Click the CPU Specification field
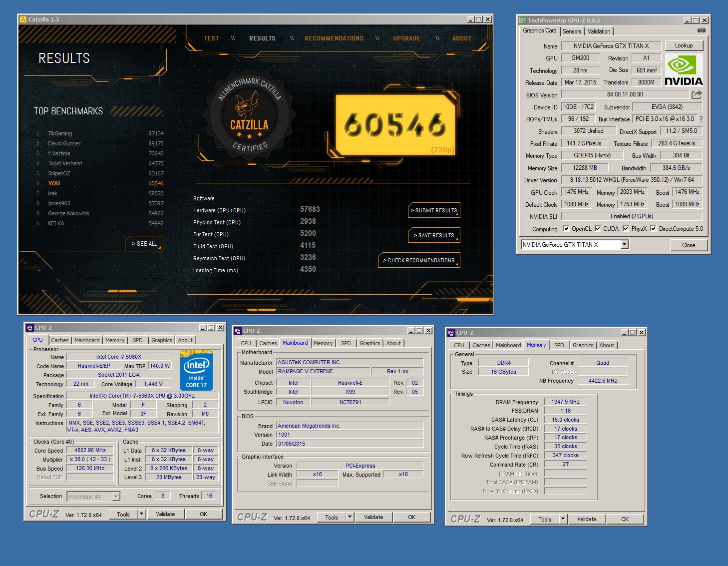Viewport: 728px width, 566px height. click(x=142, y=396)
